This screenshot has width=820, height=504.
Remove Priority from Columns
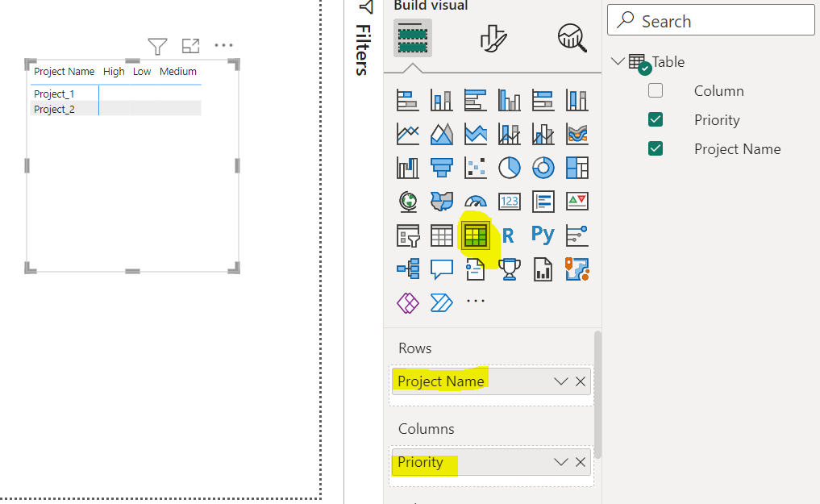(581, 461)
